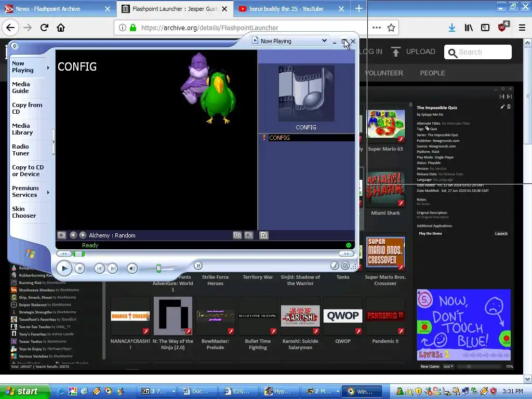View Media Player video full screen

[249, 235]
